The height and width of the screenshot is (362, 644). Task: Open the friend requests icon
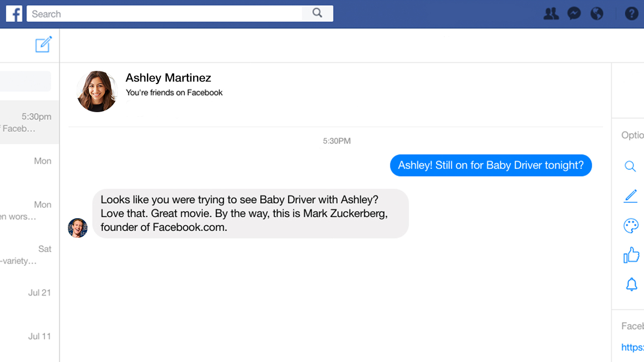tap(551, 14)
